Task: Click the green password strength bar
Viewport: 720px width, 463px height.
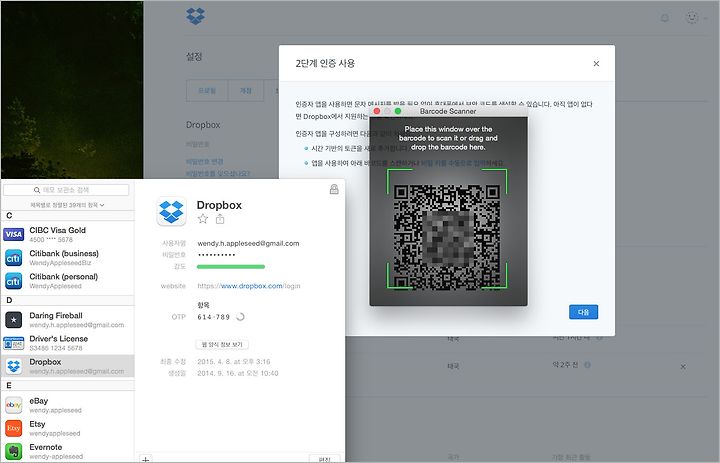Action: coord(231,266)
